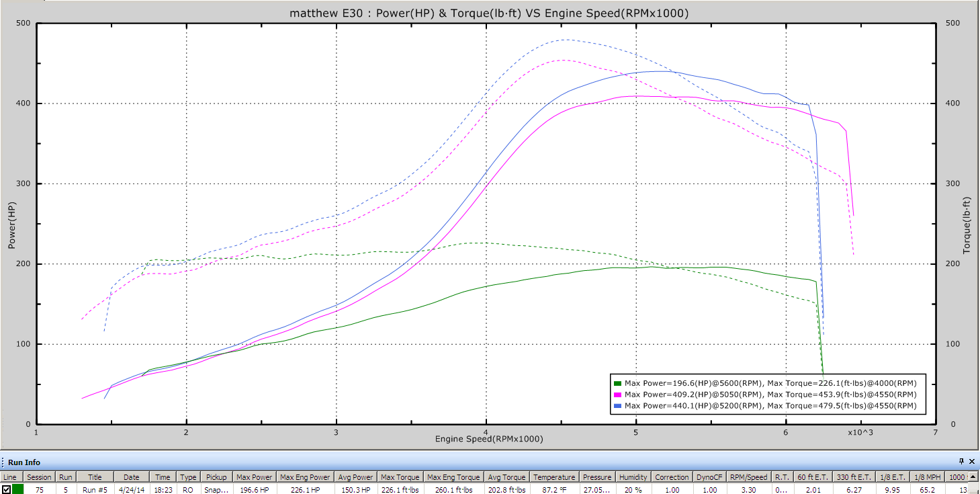Image resolution: width=980 pixels, height=494 pixels.
Task: Click the Run Info panel icon
Action: pos(4,462)
